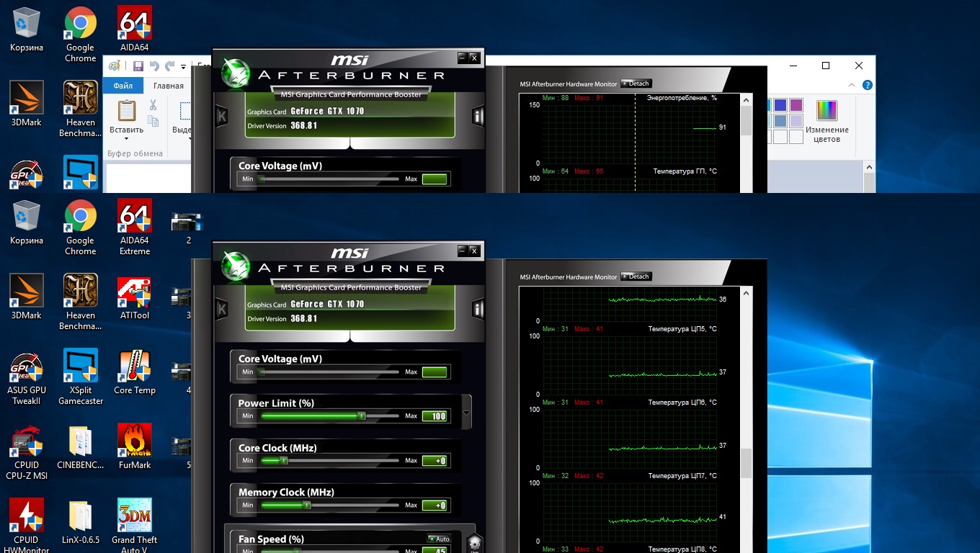
Task: Click the Температура ЦП5, °C graph label
Action: 682,329
